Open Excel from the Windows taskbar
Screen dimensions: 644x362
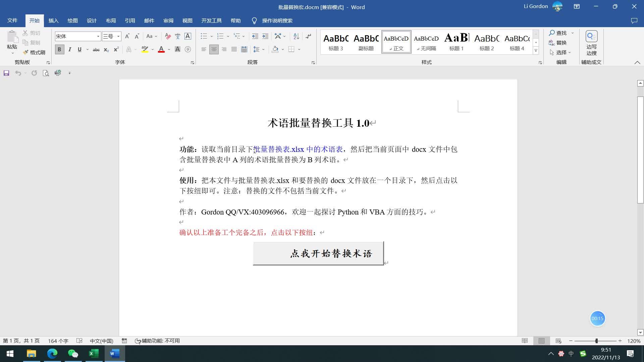94,354
